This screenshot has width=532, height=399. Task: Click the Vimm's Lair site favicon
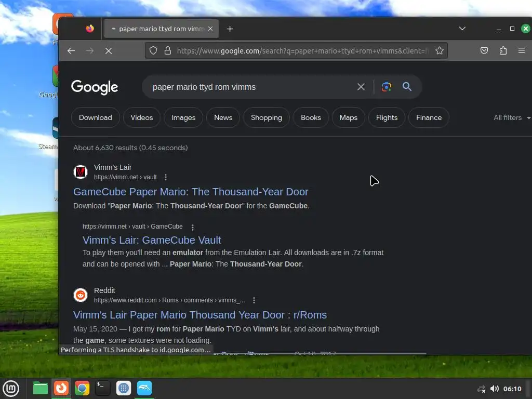click(x=81, y=172)
